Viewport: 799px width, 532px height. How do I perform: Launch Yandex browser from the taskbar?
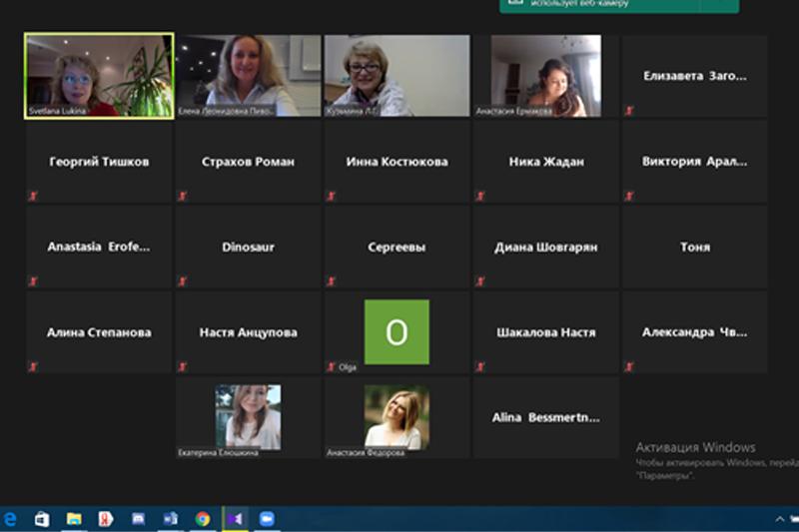click(105, 519)
